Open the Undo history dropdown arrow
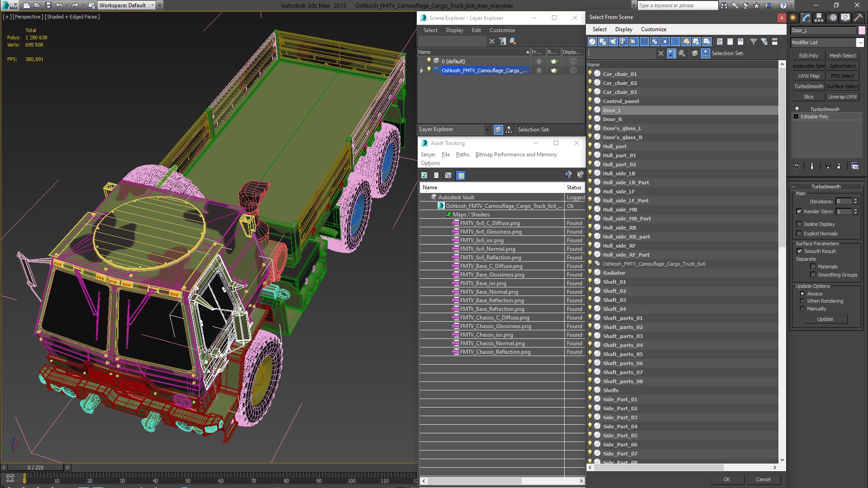The width and height of the screenshot is (868, 488). [67, 5]
